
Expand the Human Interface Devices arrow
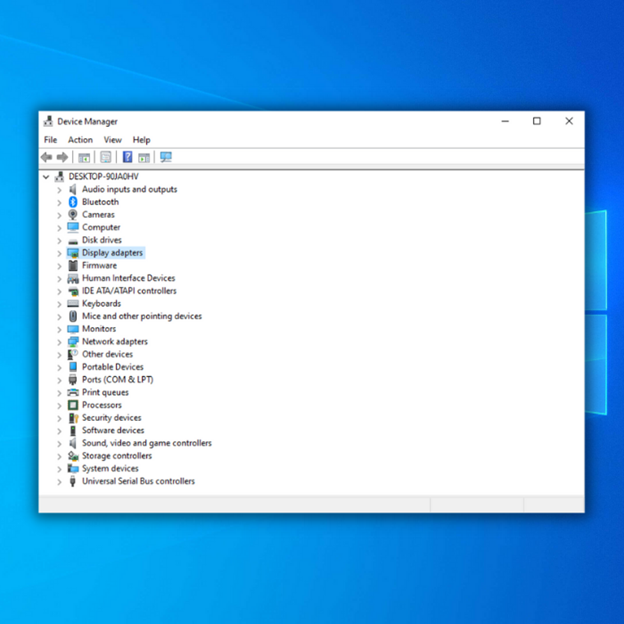(59, 279)
